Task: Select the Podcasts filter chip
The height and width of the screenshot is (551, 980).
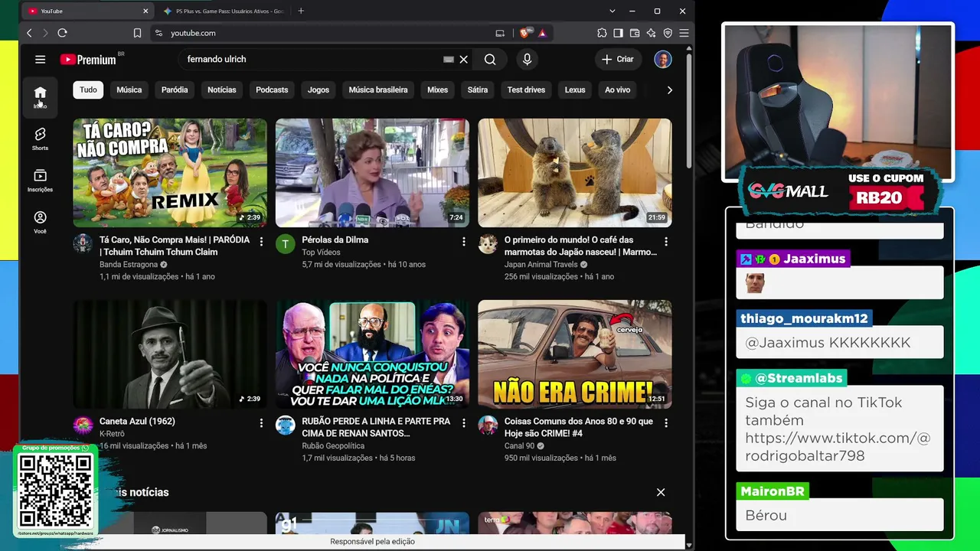Action: coord(272,90)
